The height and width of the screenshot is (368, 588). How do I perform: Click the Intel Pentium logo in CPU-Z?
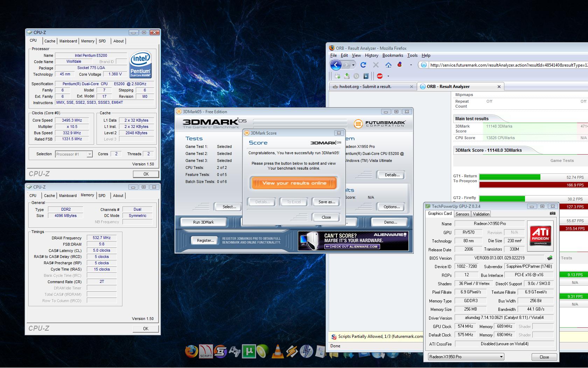[x=140, y=64]
